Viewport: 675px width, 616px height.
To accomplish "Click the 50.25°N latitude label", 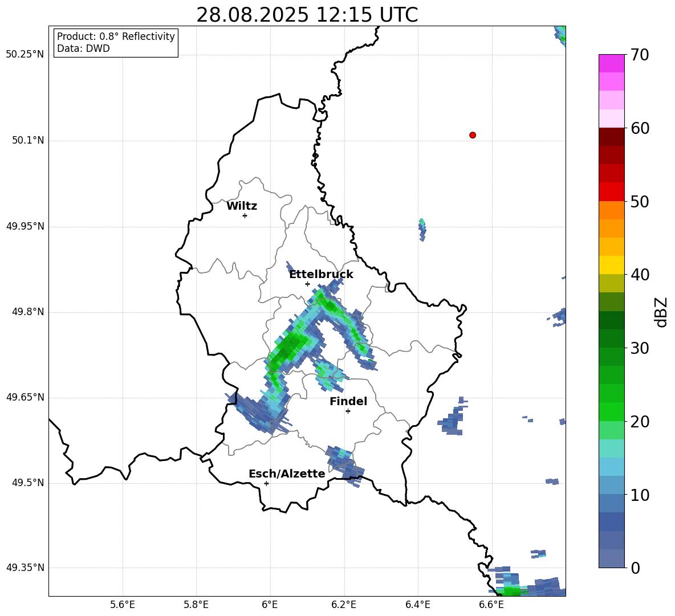I will point(25,55).
